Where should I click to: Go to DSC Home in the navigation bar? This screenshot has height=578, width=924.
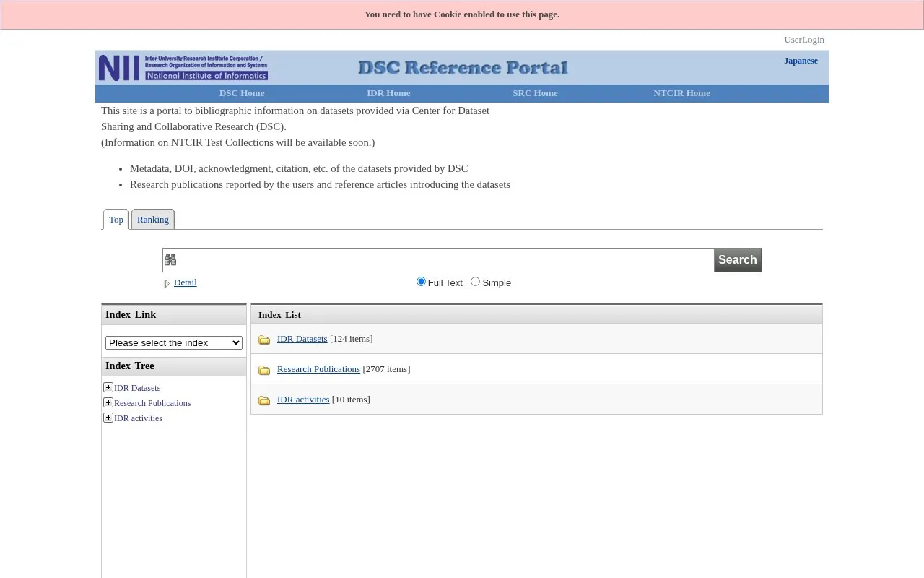point(242,93)
